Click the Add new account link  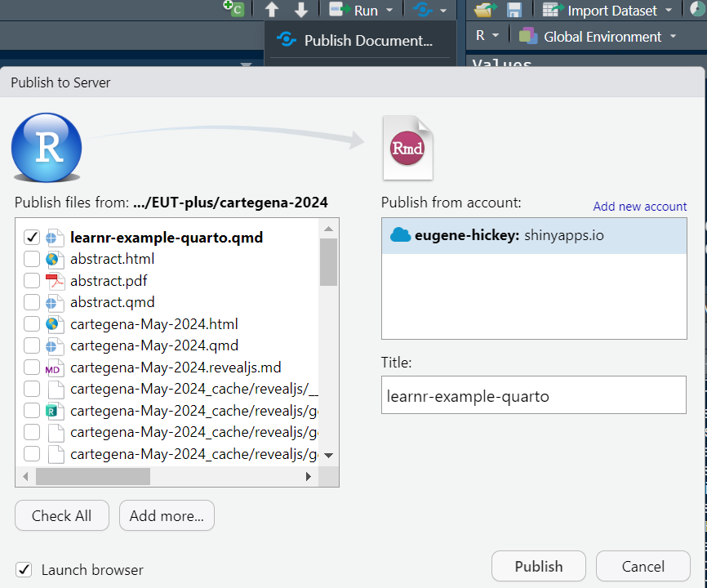(639, 207)
